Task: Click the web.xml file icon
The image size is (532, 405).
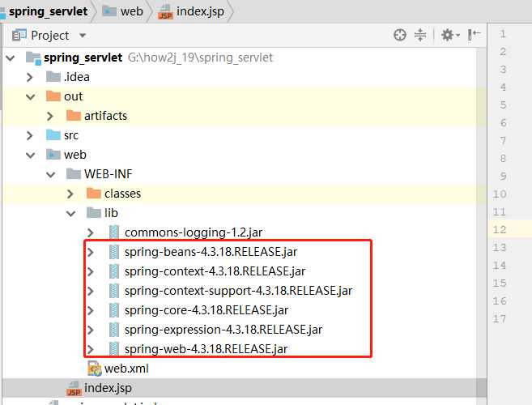Action: [x=94, y=369]
